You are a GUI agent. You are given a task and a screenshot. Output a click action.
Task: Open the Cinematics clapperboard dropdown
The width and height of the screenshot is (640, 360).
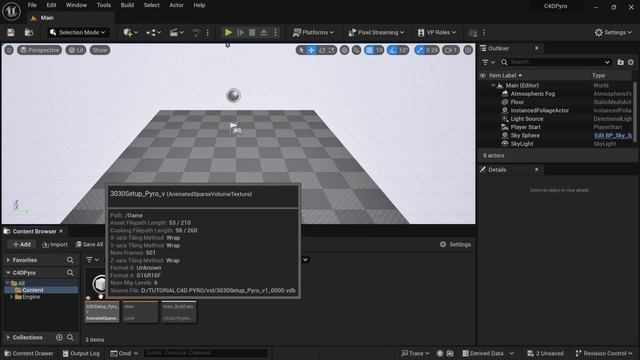coord(176,32)
